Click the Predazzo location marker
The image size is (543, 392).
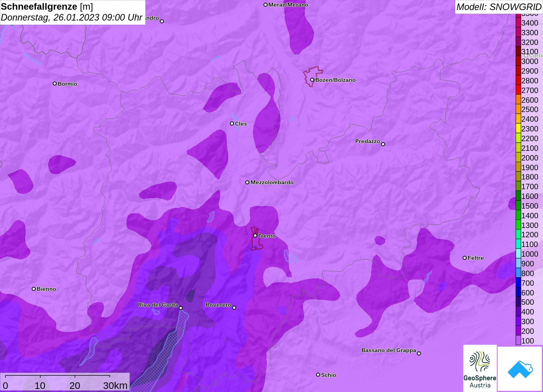(x=383, y=144)
